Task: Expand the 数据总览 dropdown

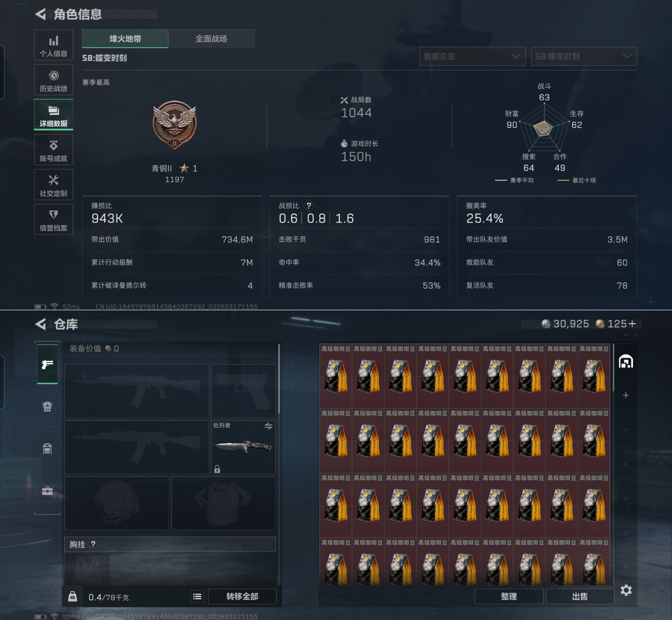Action: tap(472, 56)
